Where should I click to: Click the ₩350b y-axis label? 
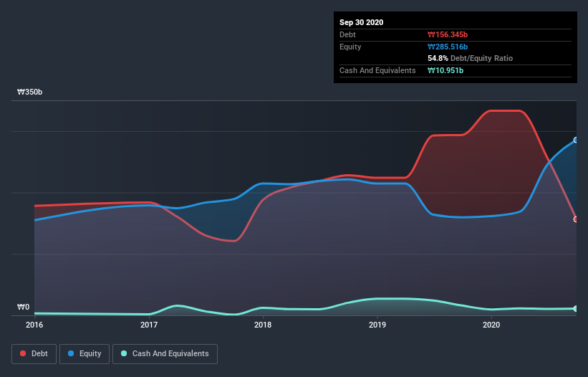point(29,92)
